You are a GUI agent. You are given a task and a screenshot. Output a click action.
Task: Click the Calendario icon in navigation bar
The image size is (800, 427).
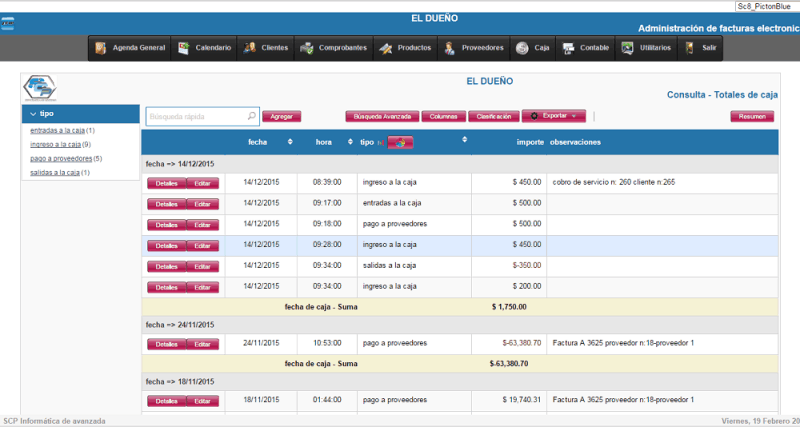(x=184, y=48)
